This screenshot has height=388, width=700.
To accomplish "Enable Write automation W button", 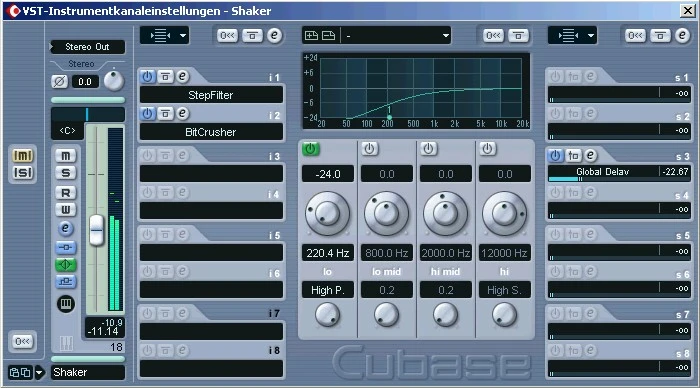I will coord(66,209).
